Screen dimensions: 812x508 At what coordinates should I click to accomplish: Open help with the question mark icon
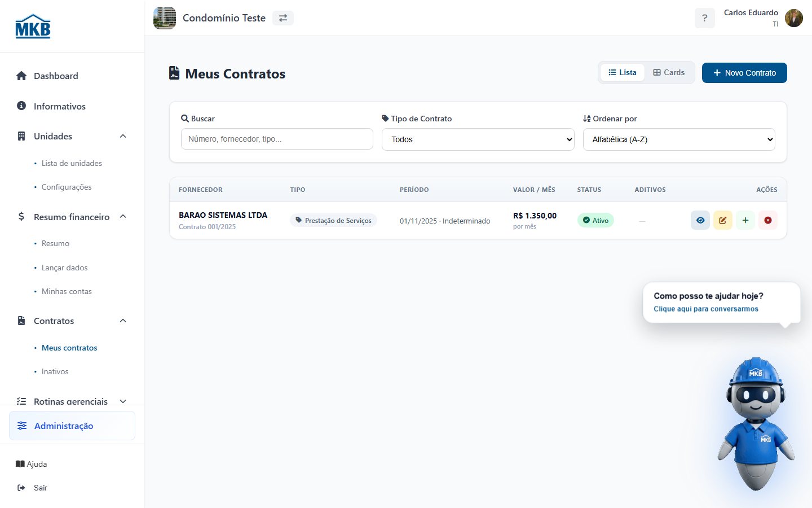click(705, 18)
